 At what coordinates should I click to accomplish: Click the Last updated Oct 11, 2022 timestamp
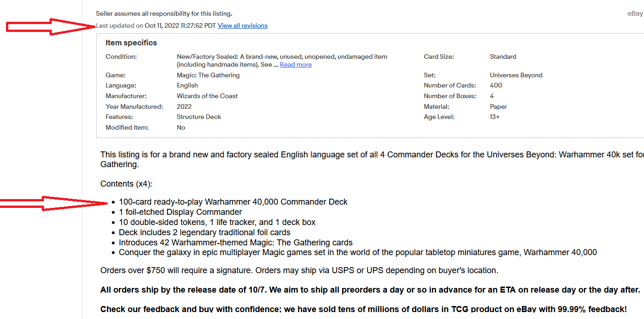(156, 26)
